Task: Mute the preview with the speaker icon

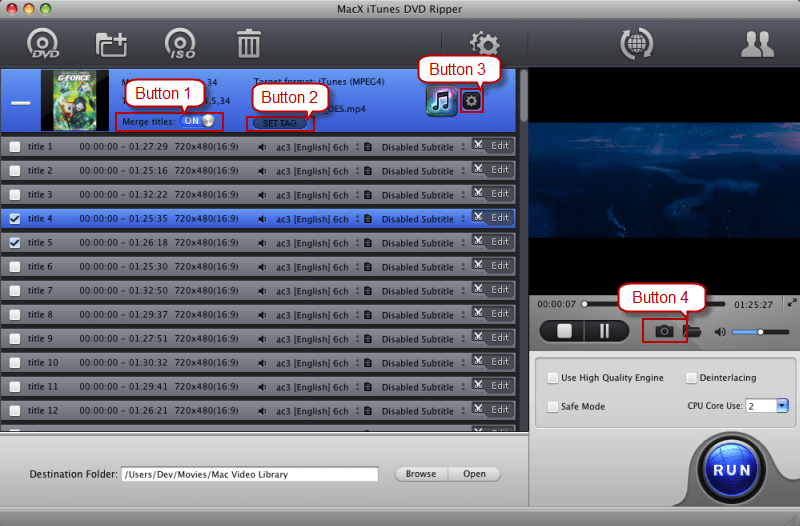Action: (x=720, y=332)
